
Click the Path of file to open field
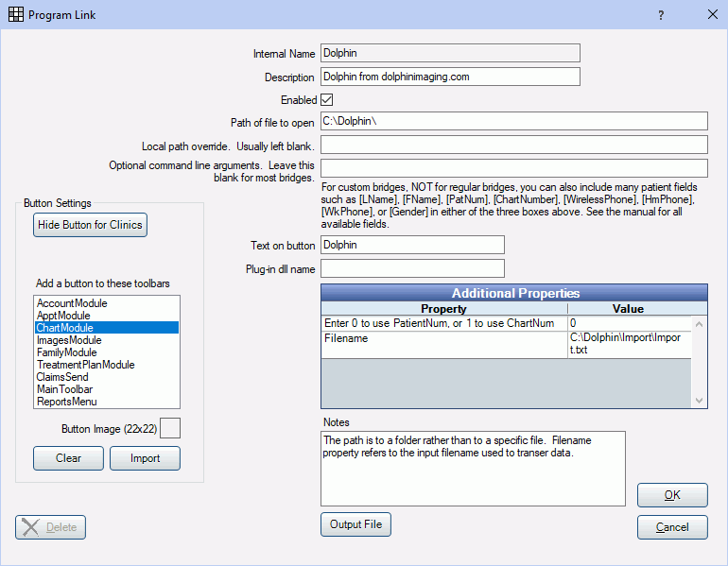click(514, 121)
